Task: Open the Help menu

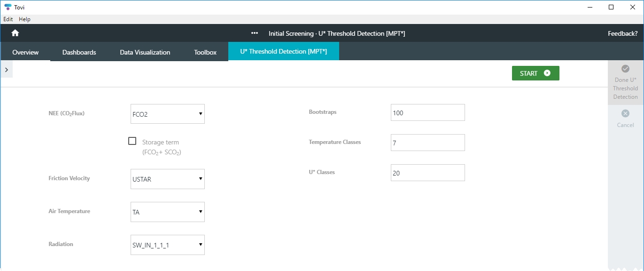Action: pyautogui.click(x=24, y=19)
